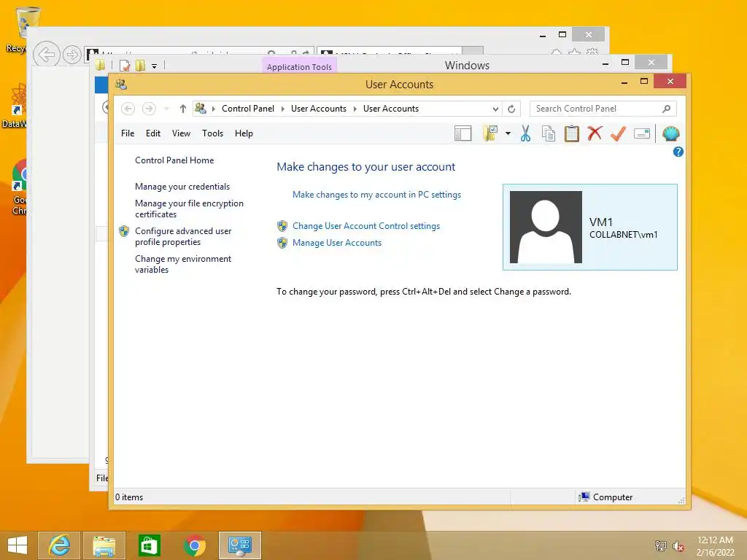Expand the address bar history dropdown
The width and height of the screenshot is (747, 560).
coord(495,109)
